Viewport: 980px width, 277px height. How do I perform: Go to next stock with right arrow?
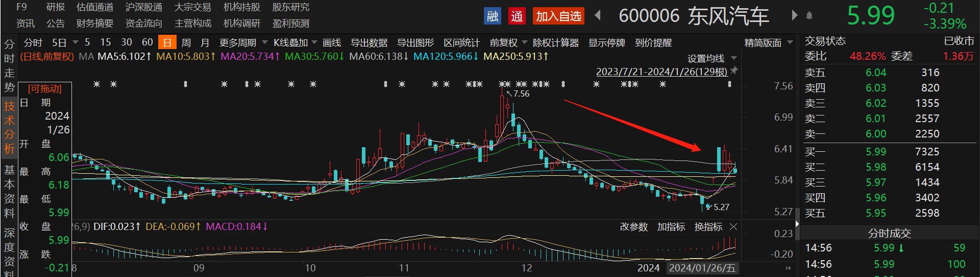coord(794,15)
